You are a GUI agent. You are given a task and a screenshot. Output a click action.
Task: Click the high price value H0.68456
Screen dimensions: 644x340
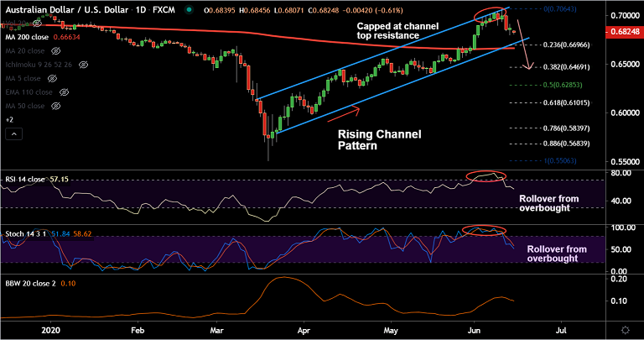tap(254, 10)
